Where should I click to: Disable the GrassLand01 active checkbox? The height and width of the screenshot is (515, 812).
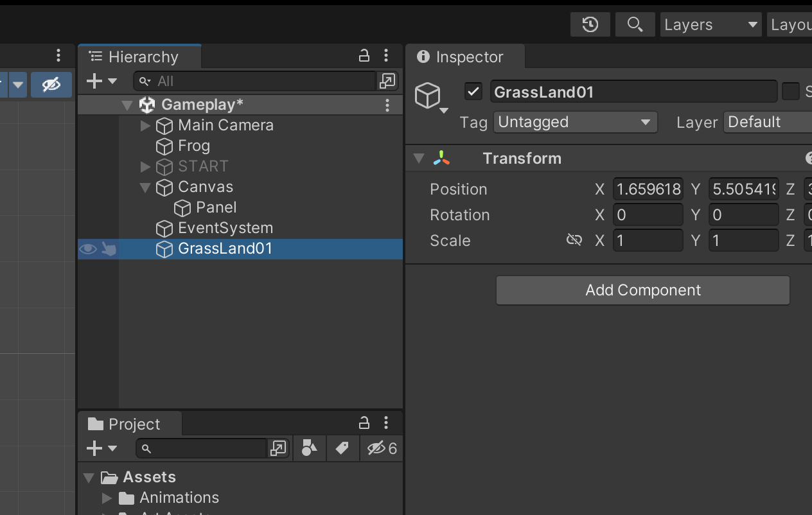tap(473, 92)
